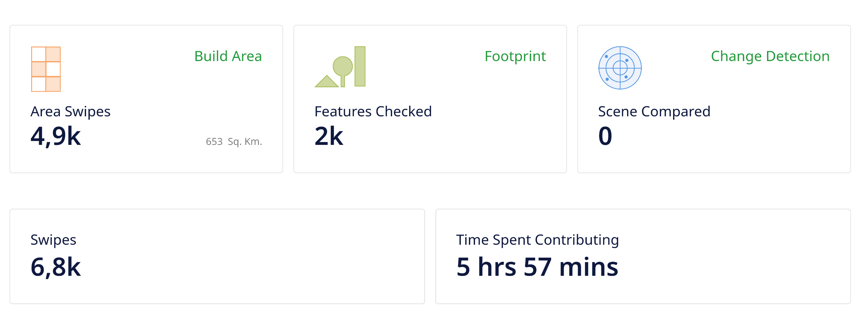Click the 6,8k total swipes value
This screenshot has width=868, height=320.
[56, 267]
